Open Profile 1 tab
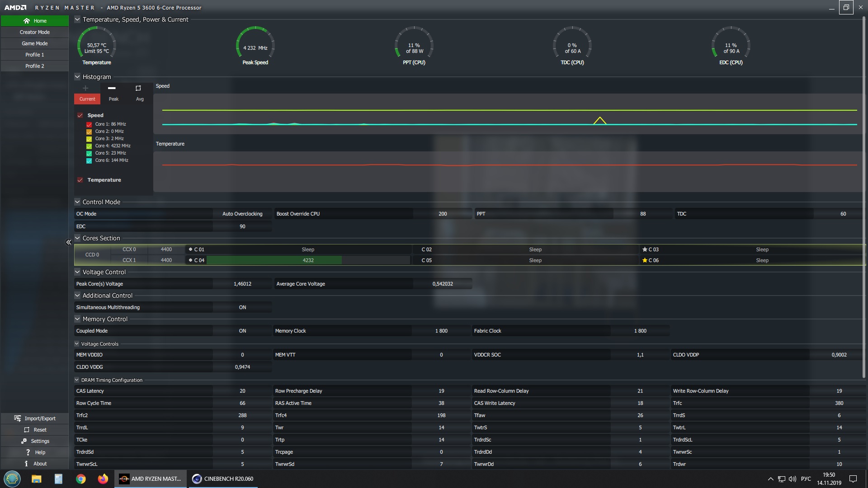 34,55
